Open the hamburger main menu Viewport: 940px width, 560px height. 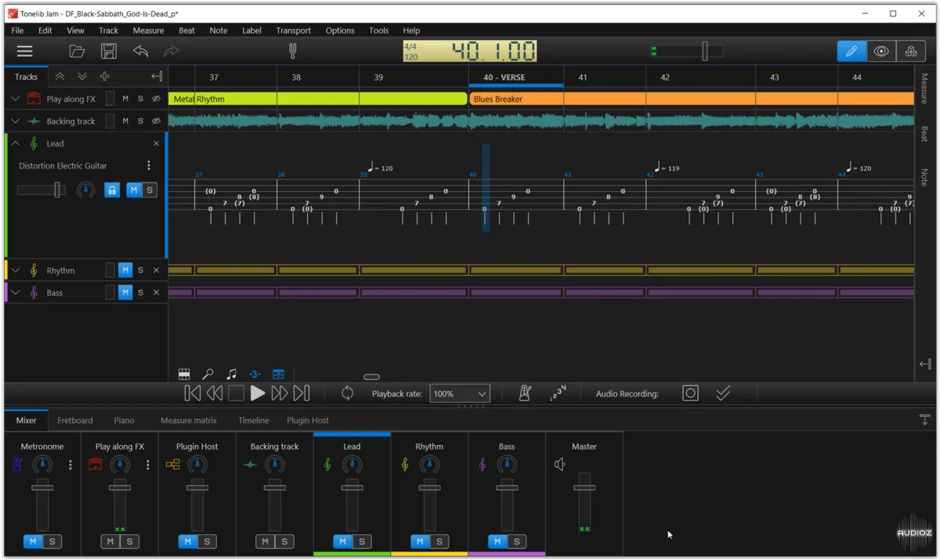[x=25, y=51]
